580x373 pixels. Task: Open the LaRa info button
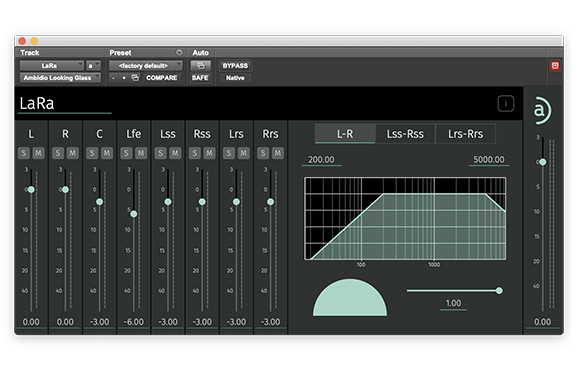tap(505, 103)
